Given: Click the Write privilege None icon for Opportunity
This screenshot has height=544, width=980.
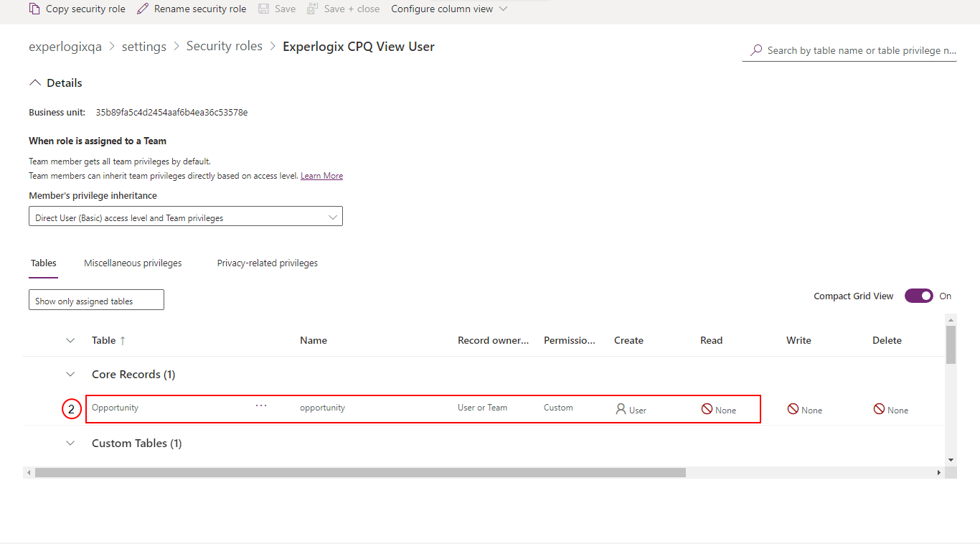Looking at the screenshot, I should click(x=793, y=409).
